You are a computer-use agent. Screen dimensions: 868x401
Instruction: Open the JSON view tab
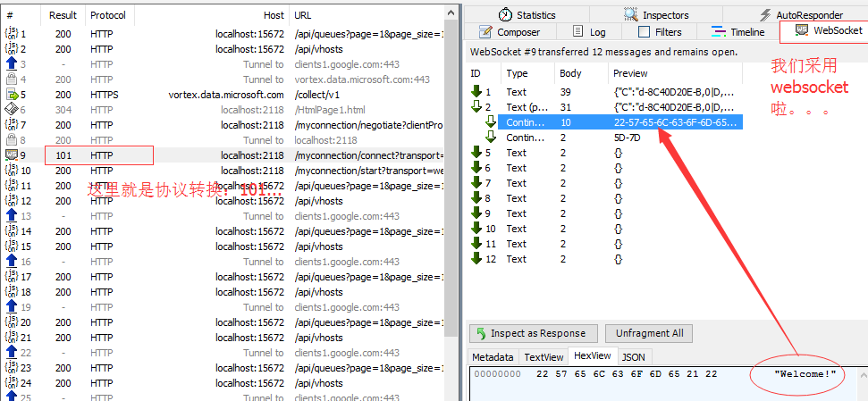pyautogui.click(x=633, y=357)
